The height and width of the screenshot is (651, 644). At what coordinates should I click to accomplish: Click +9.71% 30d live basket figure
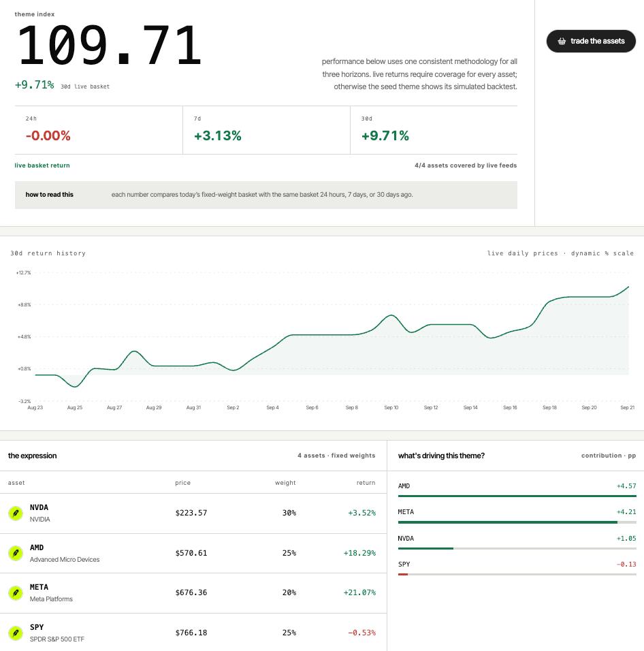click(35, 84)
